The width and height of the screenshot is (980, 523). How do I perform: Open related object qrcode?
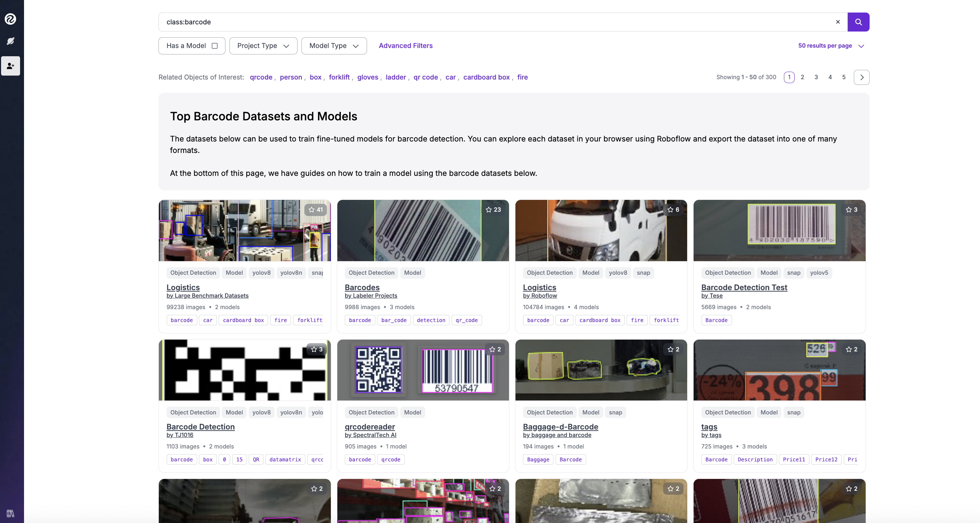coord(261,77)
